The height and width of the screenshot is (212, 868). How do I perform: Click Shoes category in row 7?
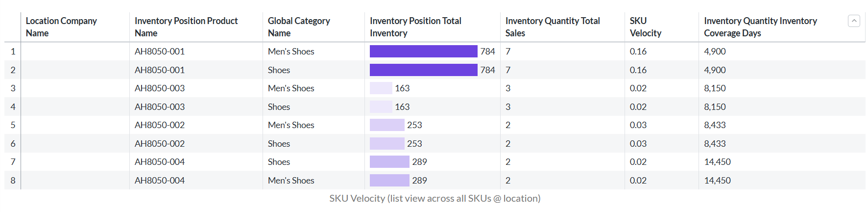click(279, 162)
